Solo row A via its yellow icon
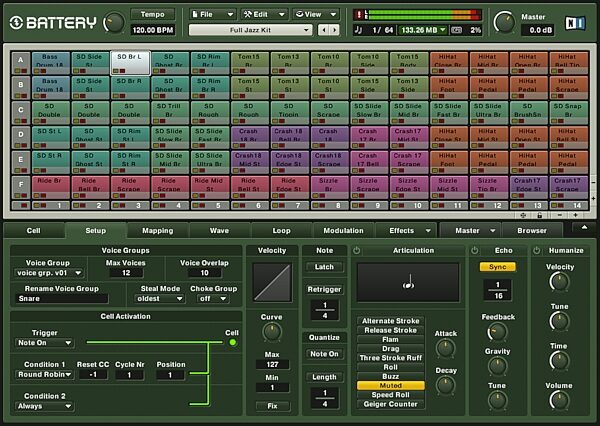 (18, 71)
